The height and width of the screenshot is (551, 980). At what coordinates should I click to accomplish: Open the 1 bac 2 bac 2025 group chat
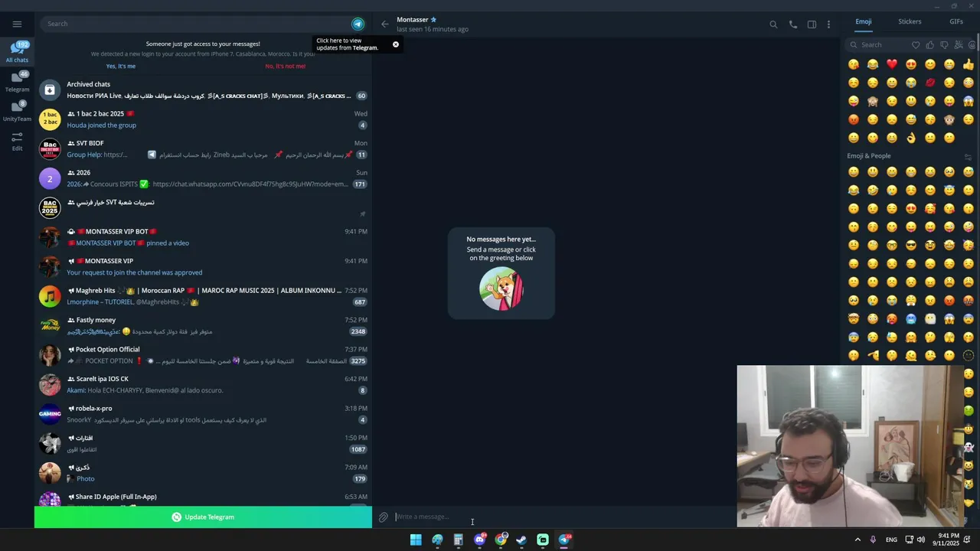203,119
